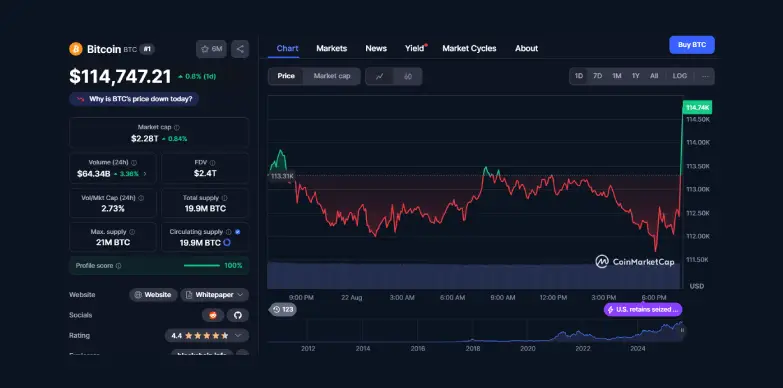783x388 pixels.
Task: Toggle chart to Market cap mode
Action: [332, 76]
